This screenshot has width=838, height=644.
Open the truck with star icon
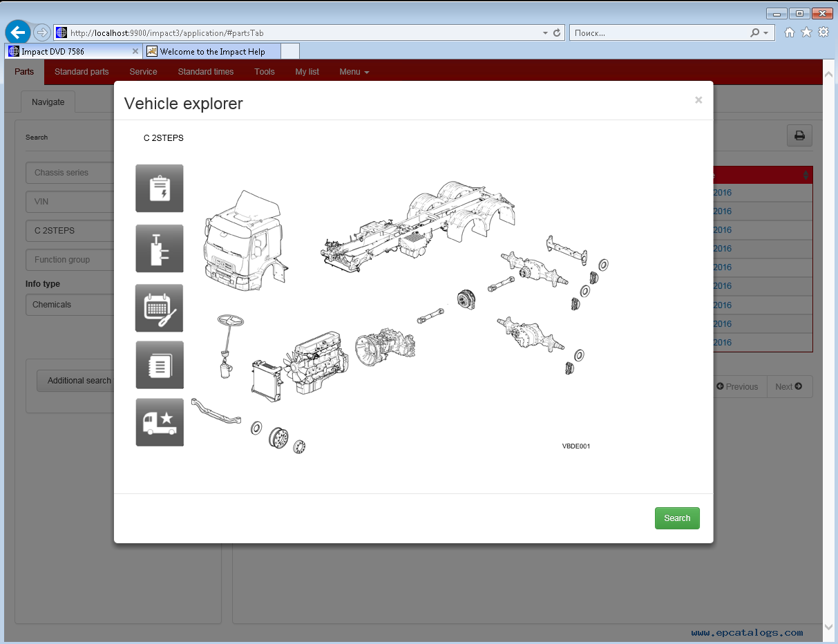160,422
